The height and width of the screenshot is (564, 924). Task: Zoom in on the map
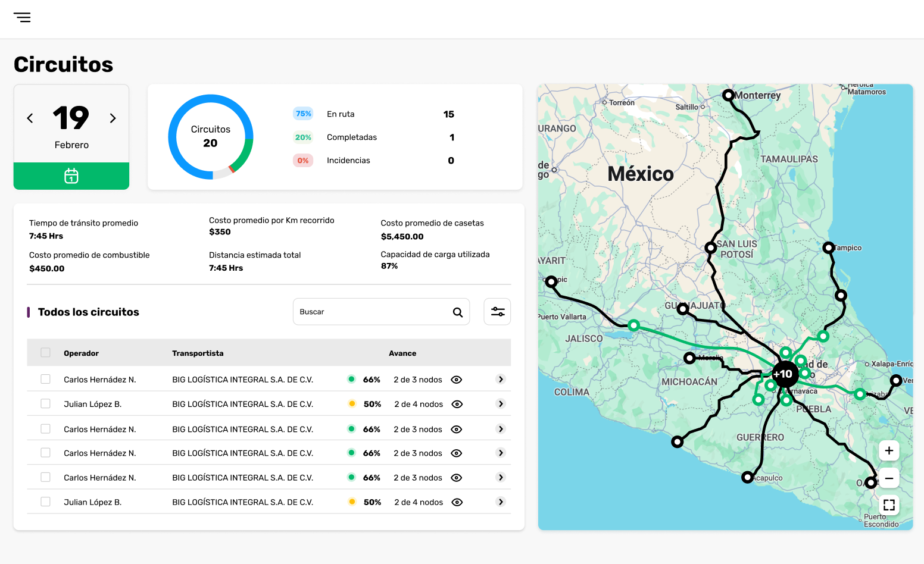click(889, 451)
